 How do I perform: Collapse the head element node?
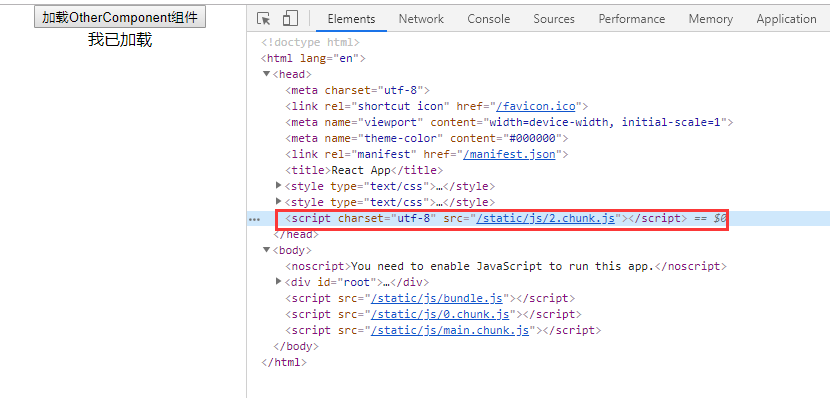[266, 74]
